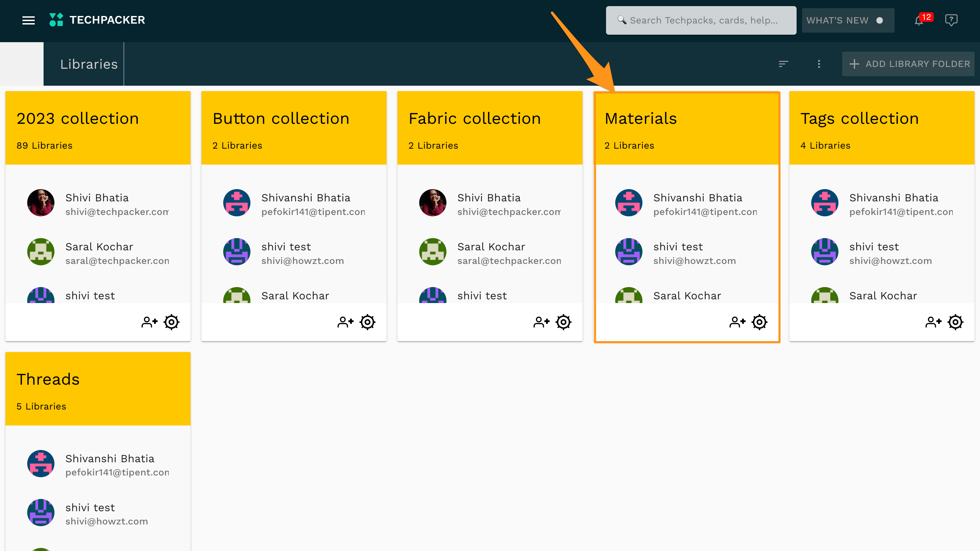This screenshot has height=551, width=980.
Task: Add member to 2023 collection folder
Action: (x=149, y=322)
